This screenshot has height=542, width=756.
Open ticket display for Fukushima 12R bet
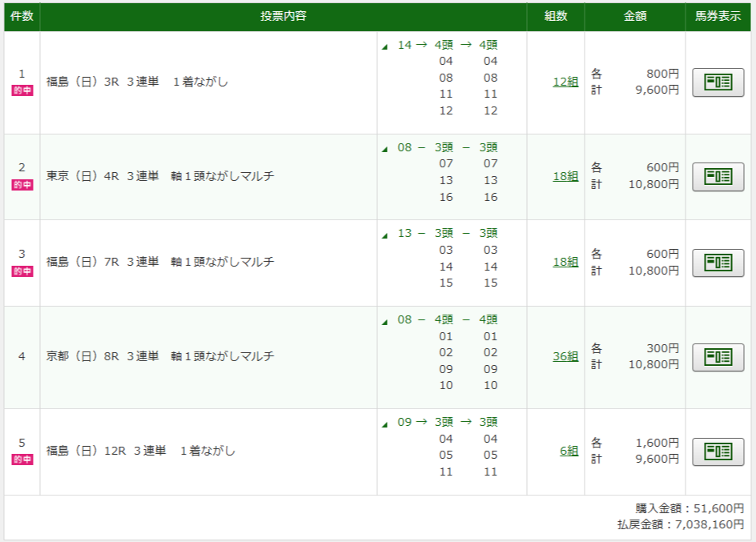click(718, 452)
